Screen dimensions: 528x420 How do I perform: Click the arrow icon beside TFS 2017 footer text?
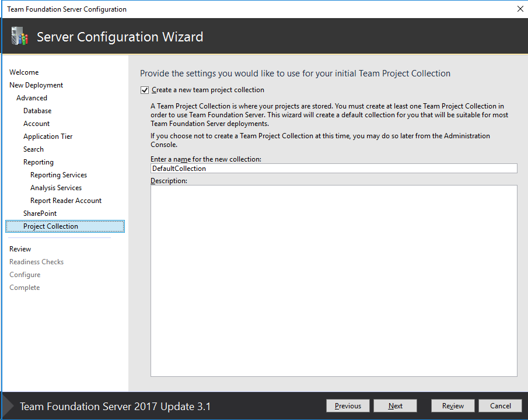pos(6,406)
